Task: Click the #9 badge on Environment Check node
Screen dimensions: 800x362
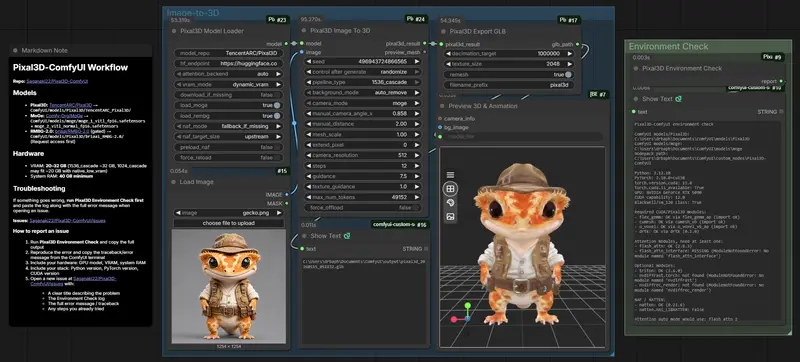Action: coord(772,57)
